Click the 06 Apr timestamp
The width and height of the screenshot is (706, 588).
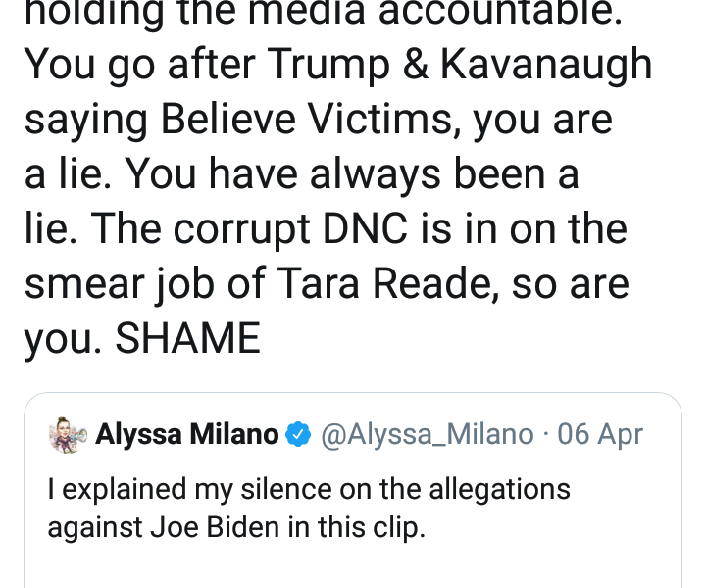[600, 434]
